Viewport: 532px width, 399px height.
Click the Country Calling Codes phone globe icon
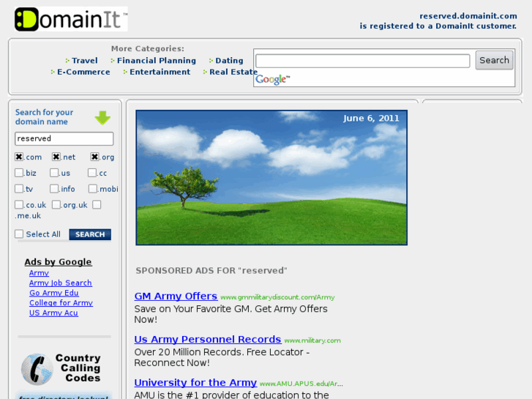pyautogui.click(x=37, y=369)
